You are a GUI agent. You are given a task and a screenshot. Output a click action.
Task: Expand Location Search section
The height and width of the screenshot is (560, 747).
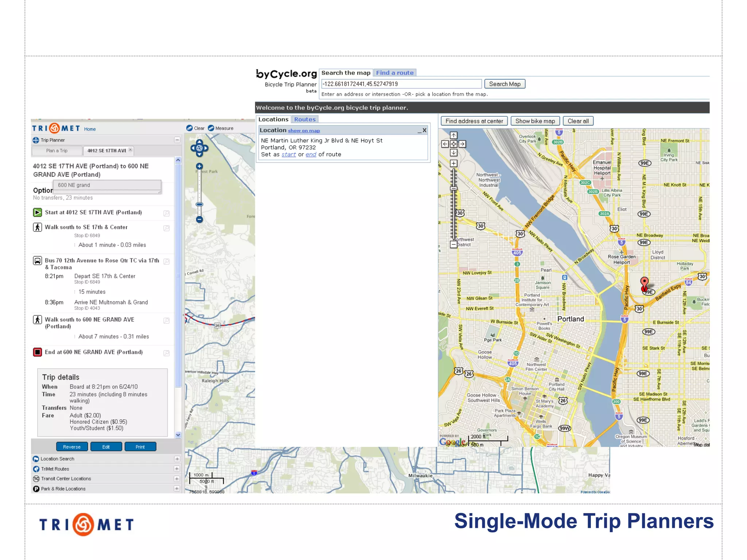point(177,459)
